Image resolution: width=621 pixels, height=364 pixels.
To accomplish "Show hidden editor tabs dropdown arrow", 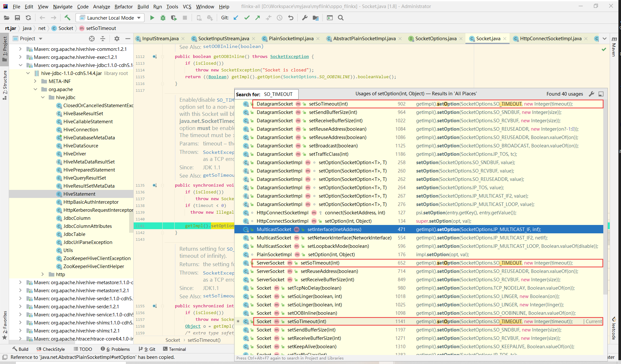I will pyautogui.click(x=605, y=39).
